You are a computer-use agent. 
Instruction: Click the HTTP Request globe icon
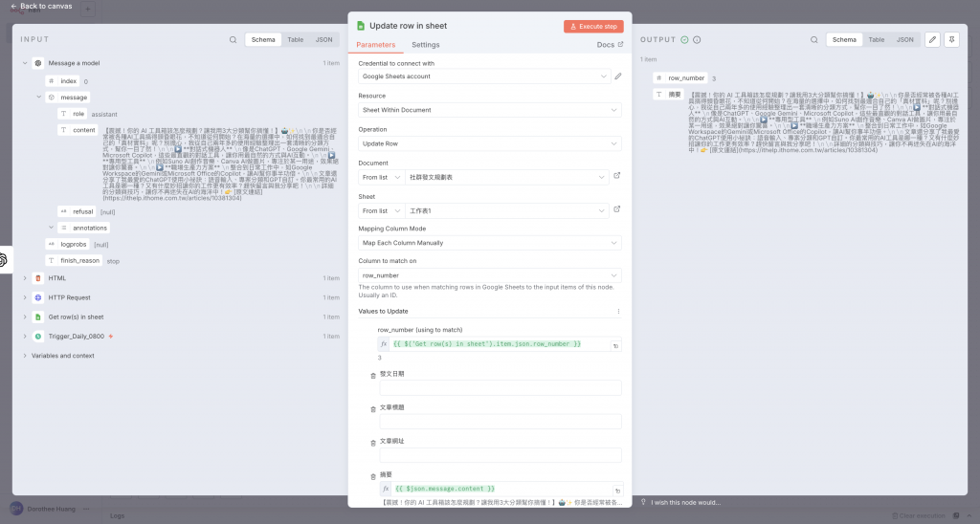(x=38, y=297)
